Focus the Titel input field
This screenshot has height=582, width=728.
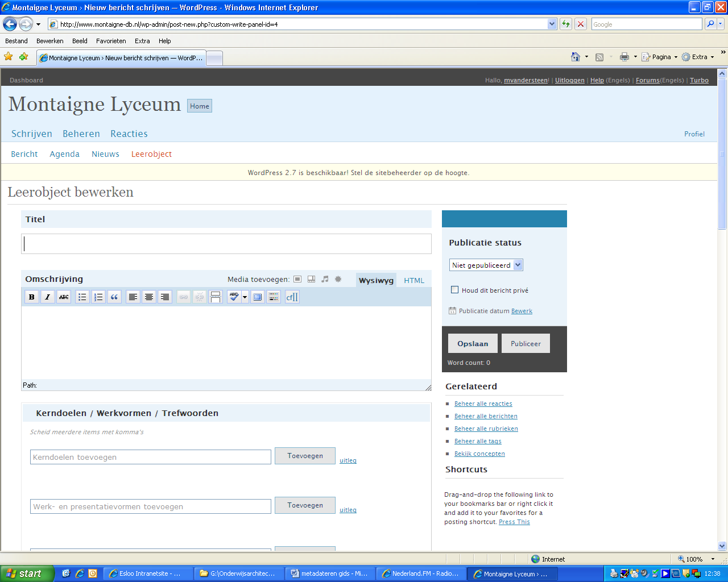(226, 244)
